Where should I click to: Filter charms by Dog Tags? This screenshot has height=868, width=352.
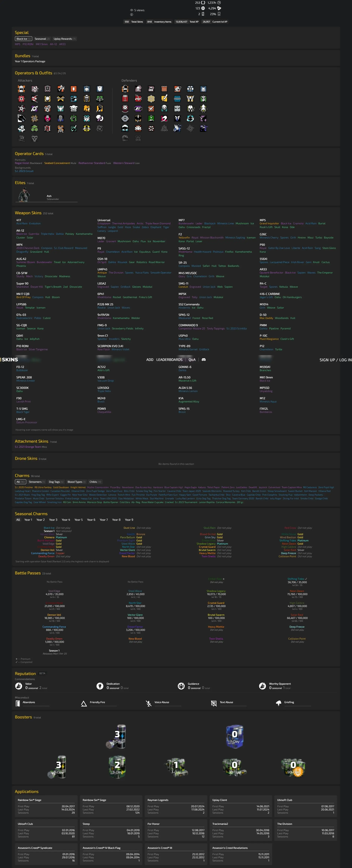click(56, 482)
